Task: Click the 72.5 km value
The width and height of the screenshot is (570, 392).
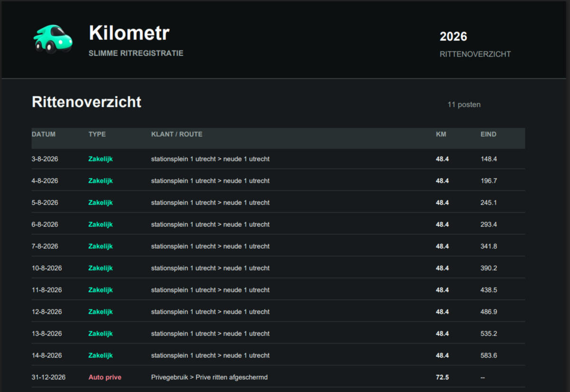Action: coord(442,377)
